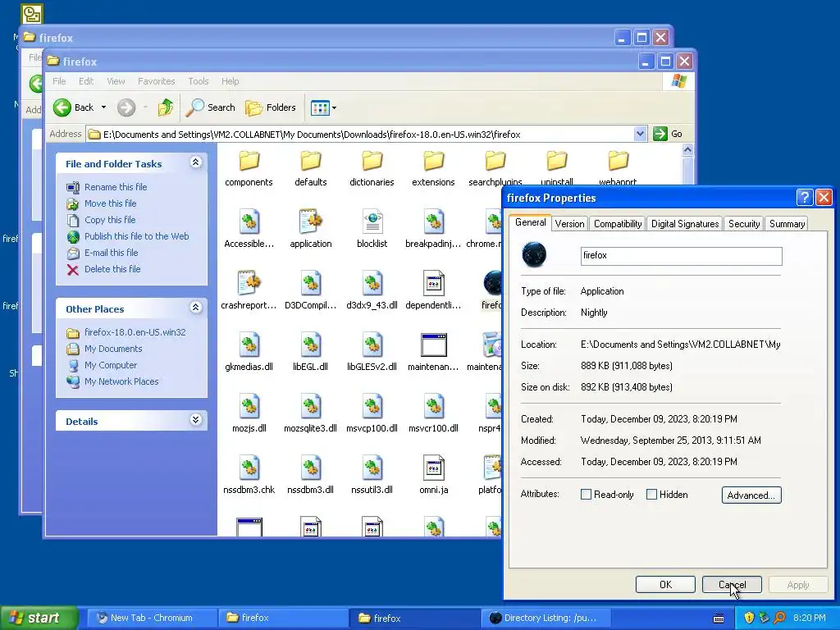Expand the Address bar dropdown

tap(640, 134)
